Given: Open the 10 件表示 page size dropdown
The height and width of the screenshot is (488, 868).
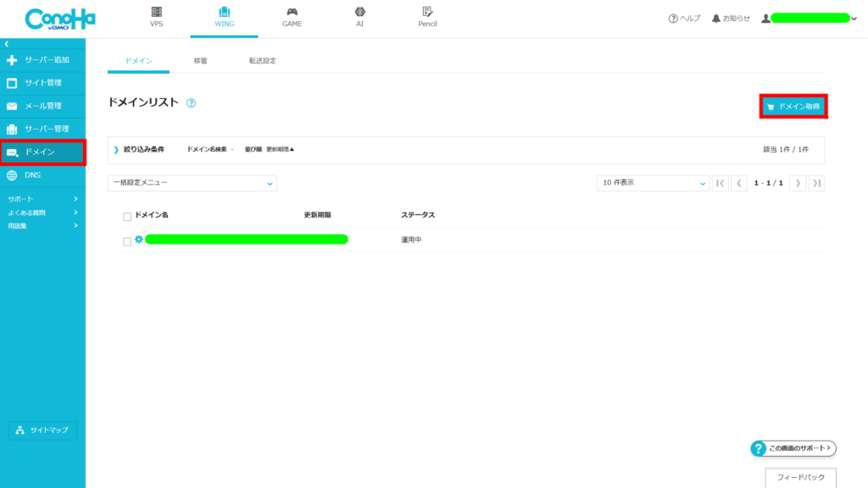Looking at the screenshot, I should pos(653,183).
